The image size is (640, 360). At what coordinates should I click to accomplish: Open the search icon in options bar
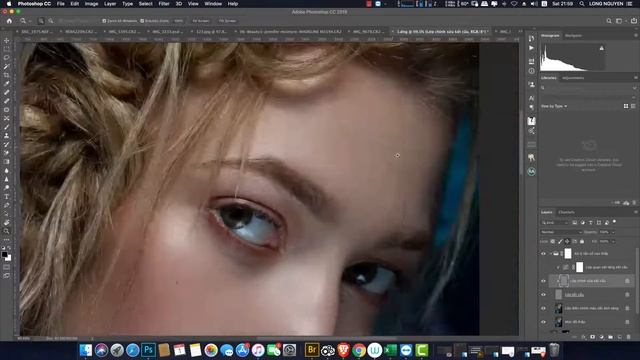click(x=609, y=21)
